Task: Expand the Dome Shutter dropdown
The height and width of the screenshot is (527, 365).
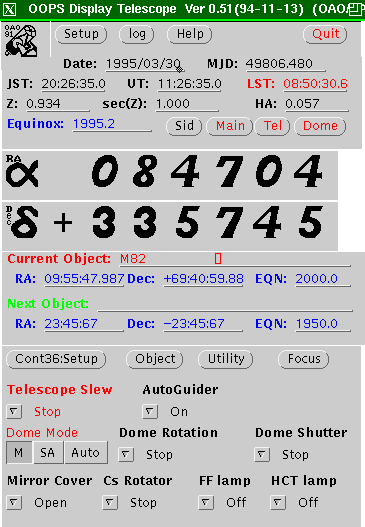Action: coord(262,454)
